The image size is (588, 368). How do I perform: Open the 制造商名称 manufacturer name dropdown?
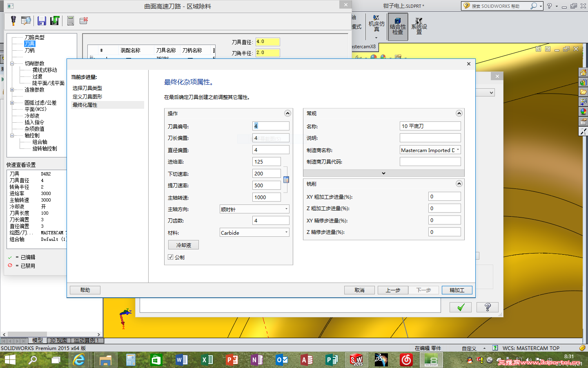(x=430, y=150)
